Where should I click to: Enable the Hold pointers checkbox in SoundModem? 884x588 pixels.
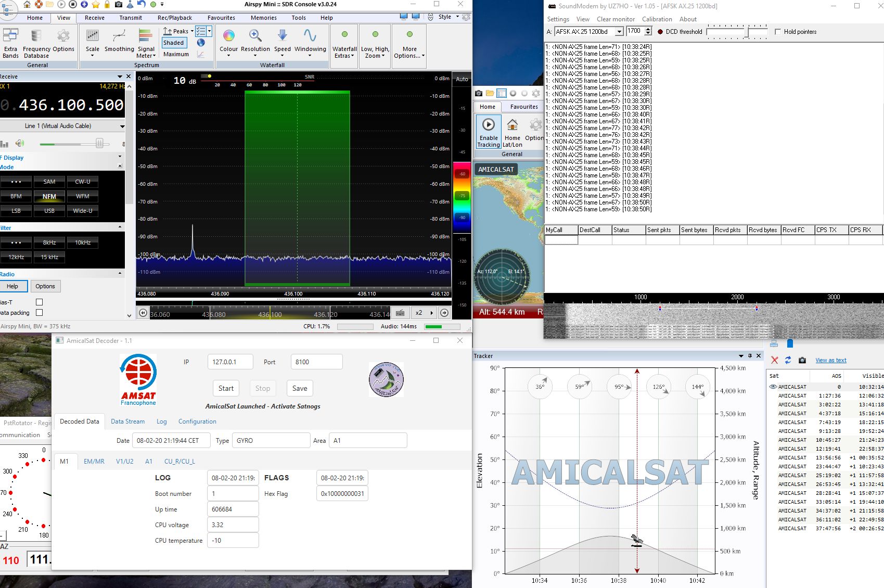[779, 31]
